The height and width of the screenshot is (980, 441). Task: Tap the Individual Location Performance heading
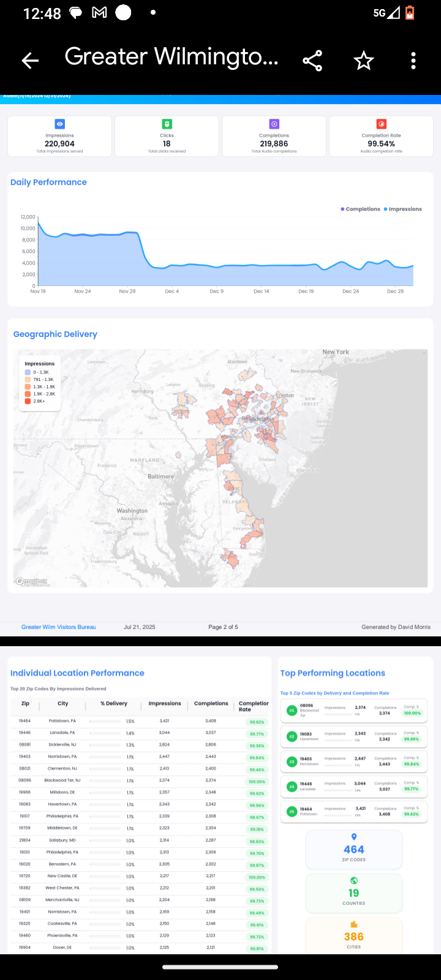coord(77,673)
